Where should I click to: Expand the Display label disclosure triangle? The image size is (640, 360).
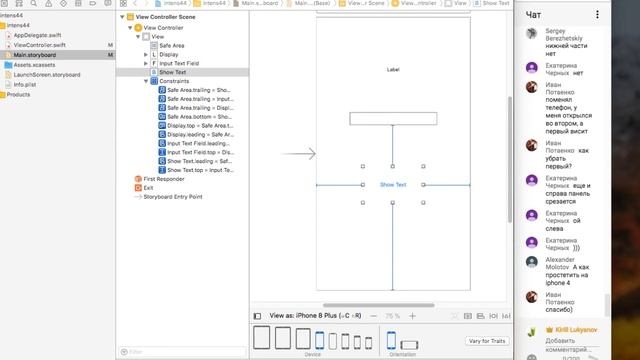click(x=146, y=54)
